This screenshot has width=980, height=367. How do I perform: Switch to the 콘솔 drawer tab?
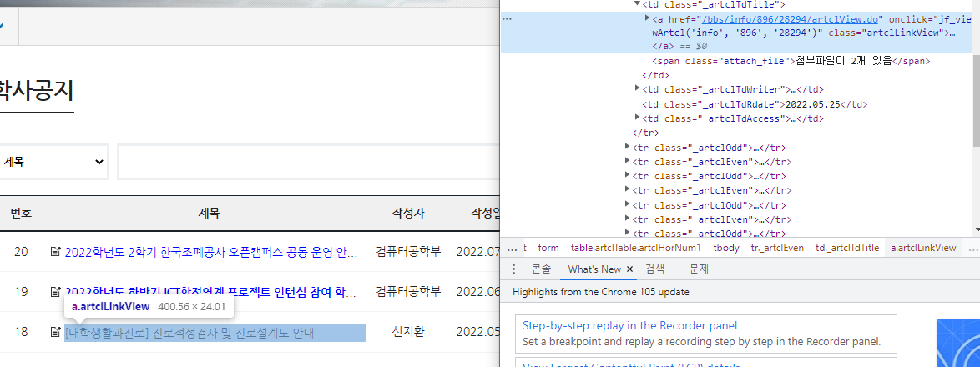pyautogui.click(x=541, y=269)
